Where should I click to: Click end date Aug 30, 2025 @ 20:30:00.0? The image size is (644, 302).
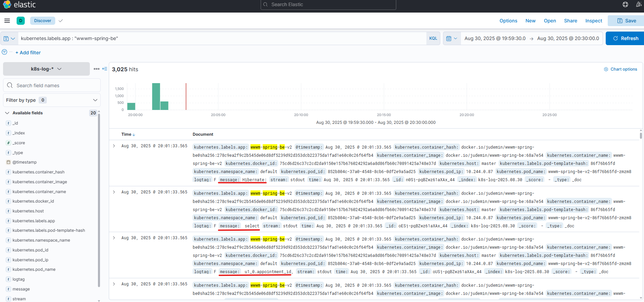(x=568, y=38)
